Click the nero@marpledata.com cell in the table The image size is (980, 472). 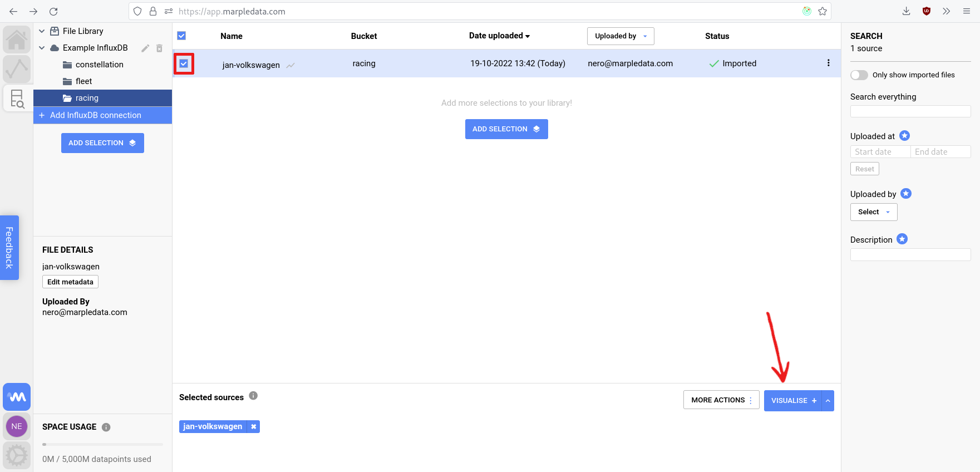point(631,63)
